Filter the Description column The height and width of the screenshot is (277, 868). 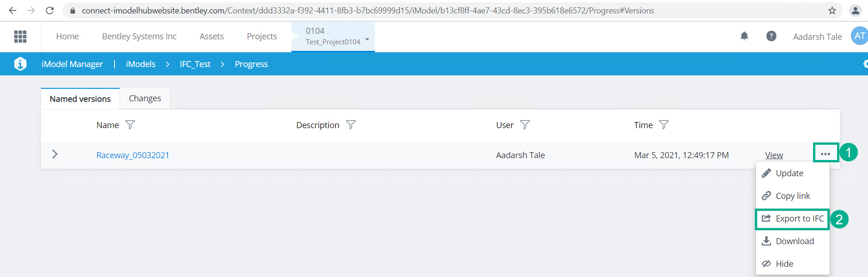[351, 125]
